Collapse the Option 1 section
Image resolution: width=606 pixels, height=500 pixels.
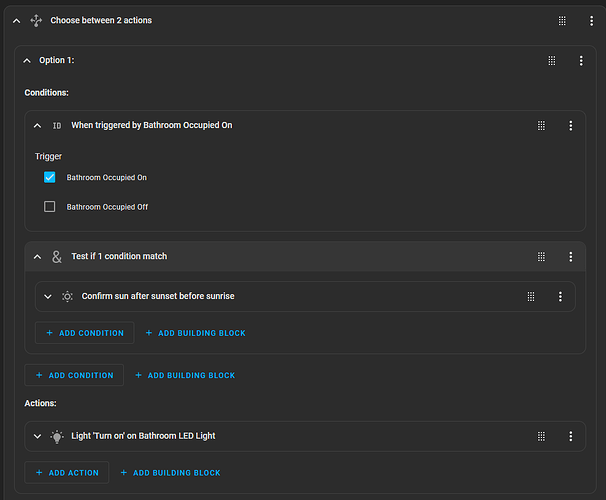tap(27, 61)
